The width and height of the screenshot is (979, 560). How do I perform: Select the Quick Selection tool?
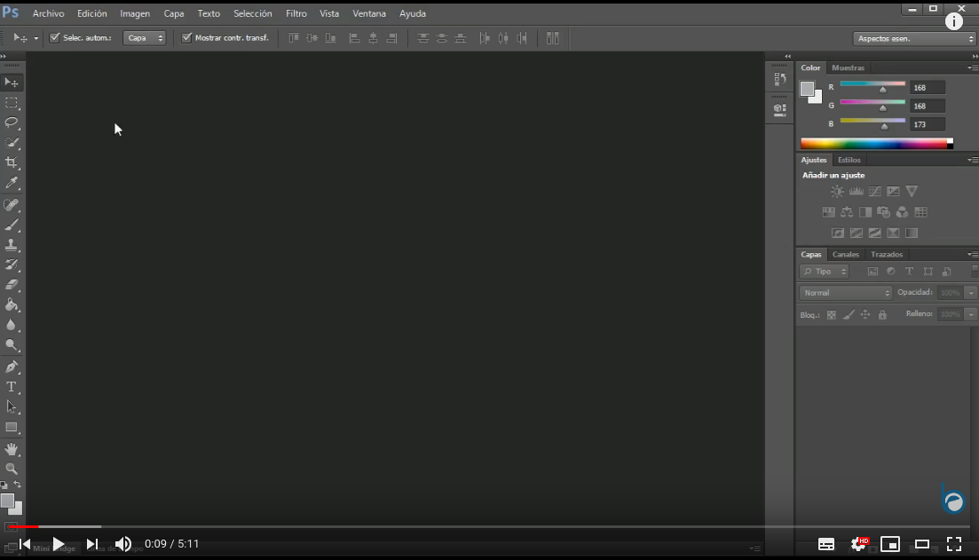tap(12, 142)
